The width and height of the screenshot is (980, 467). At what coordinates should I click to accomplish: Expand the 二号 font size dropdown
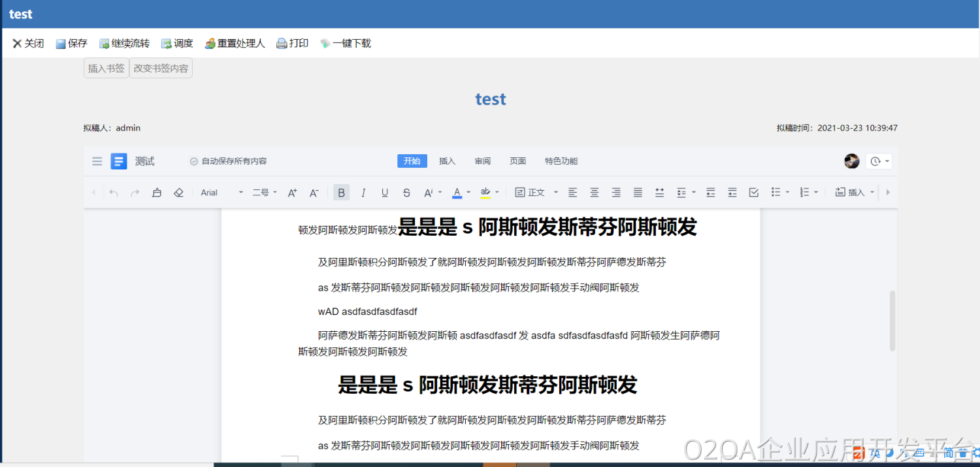coord(265,193)
